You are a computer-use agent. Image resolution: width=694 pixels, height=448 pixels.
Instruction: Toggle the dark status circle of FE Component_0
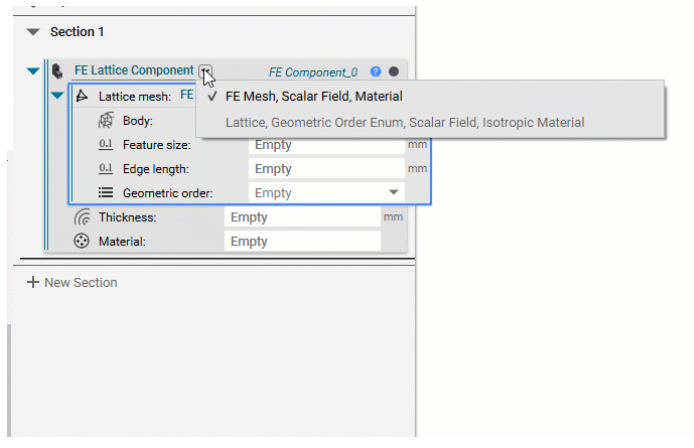pyautogui.click(x=393, y=71)
